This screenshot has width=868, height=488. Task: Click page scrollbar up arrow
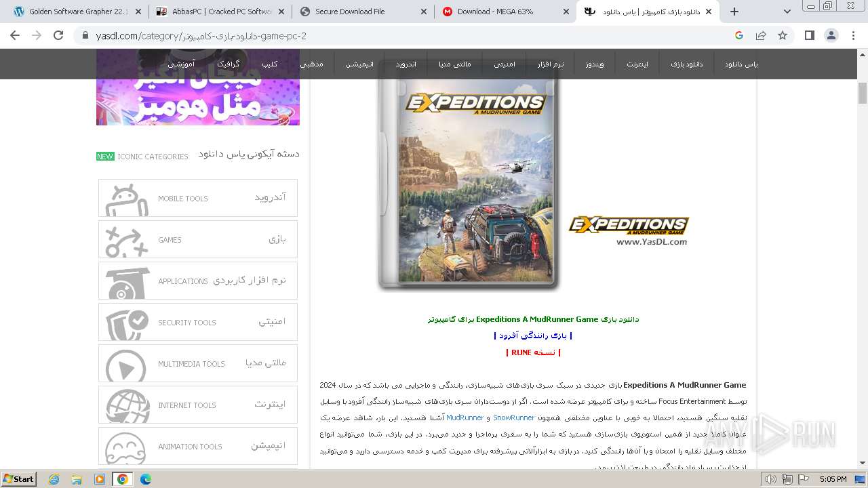pyautogui.click(x=863, y=54)
